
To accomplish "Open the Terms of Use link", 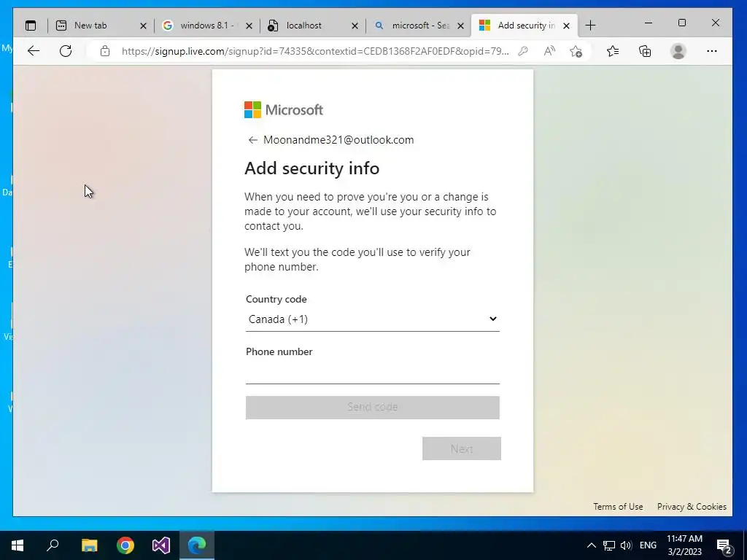I will [618, 507].
